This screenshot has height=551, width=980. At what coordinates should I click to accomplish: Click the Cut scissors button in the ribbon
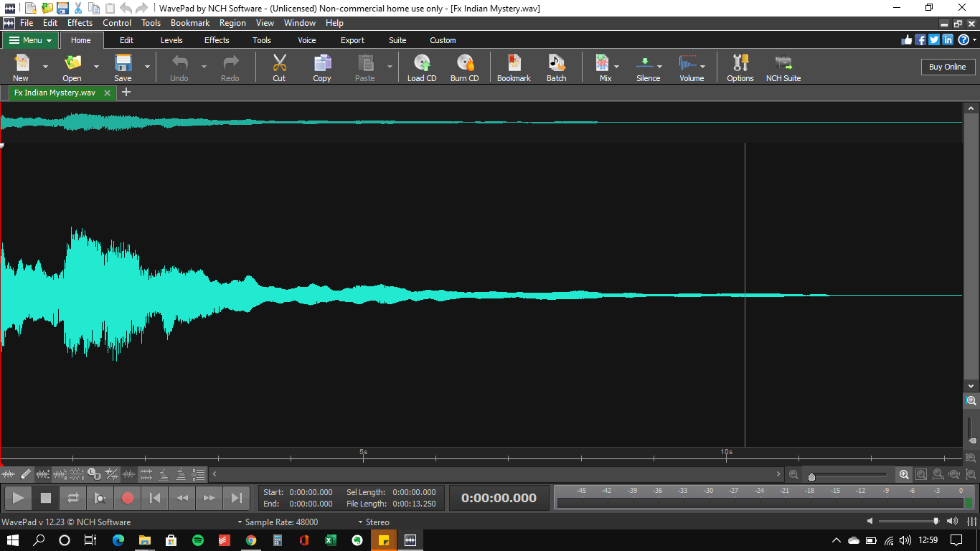coord(279,67)
